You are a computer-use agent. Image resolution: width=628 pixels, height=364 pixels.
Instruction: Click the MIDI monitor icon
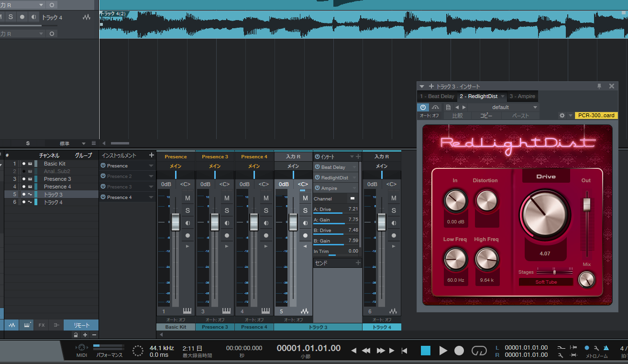tap(82, 348)
